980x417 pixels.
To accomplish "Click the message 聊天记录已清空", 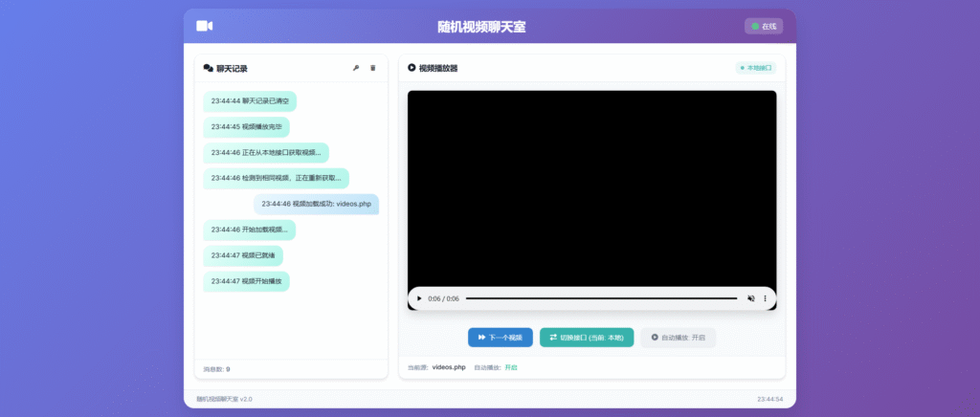I will point(250,101).
